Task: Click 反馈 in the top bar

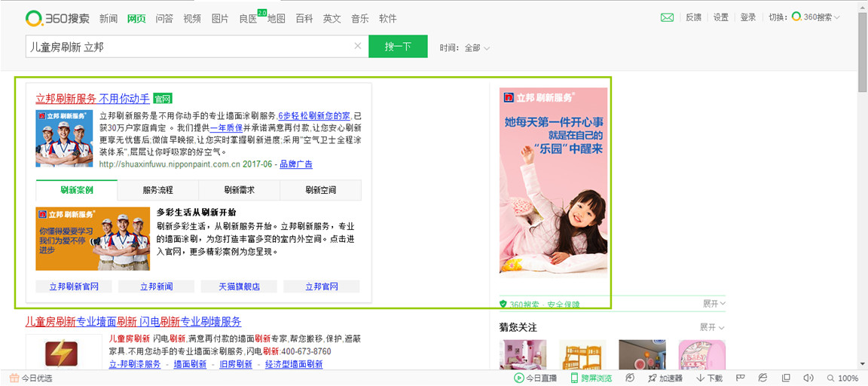Action: pyautogui.click(x=694, y=18)
